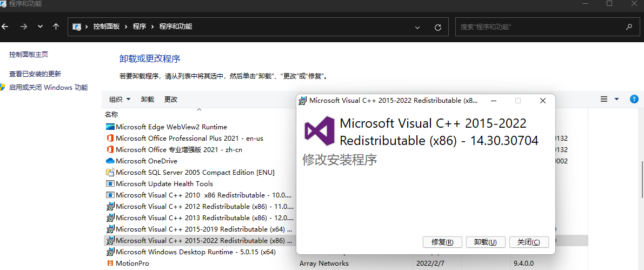This screenshot has height=270, width=644.
Task: Click Office 专业增强版 zh-cn icon
Action: click(x=110, y=149)
